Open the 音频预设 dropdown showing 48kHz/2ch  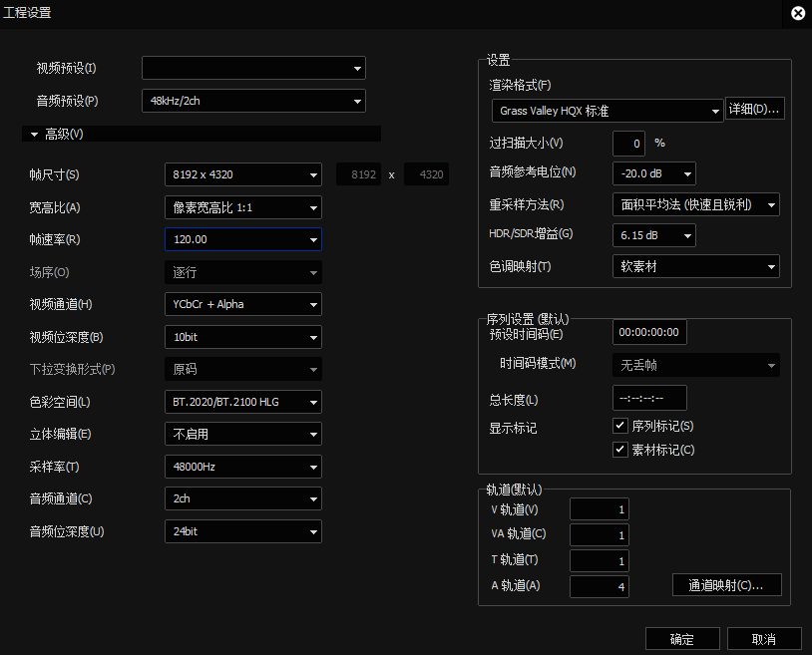click(252, 100)
